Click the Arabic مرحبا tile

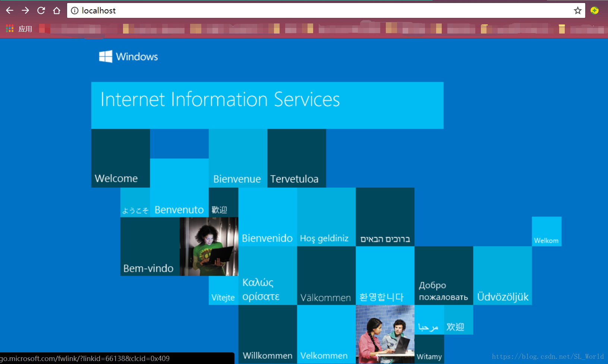(429, 320)
